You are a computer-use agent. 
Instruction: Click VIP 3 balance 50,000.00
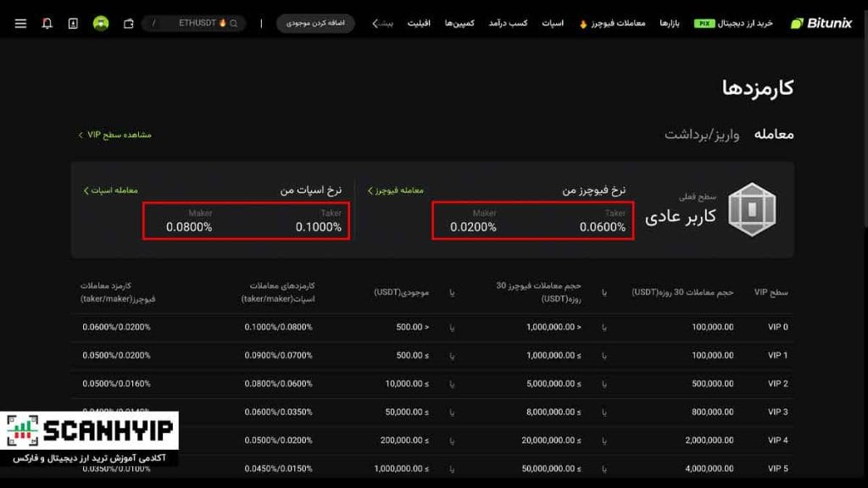click(407, 412)
